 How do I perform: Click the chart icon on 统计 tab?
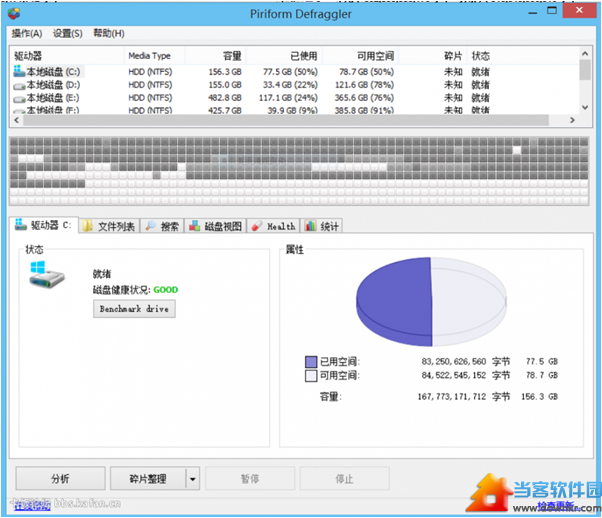click(310, 226)
